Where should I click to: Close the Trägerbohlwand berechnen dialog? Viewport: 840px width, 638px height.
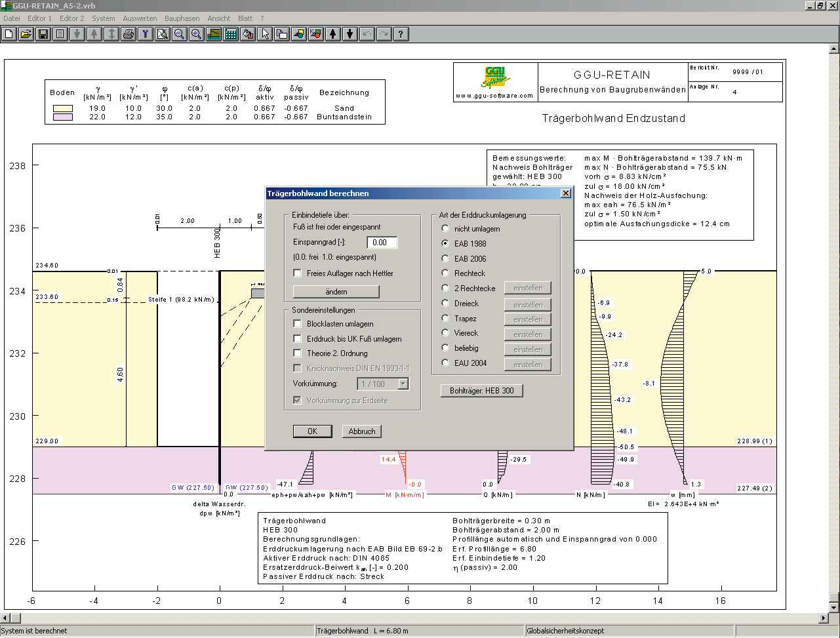(566, 193)
